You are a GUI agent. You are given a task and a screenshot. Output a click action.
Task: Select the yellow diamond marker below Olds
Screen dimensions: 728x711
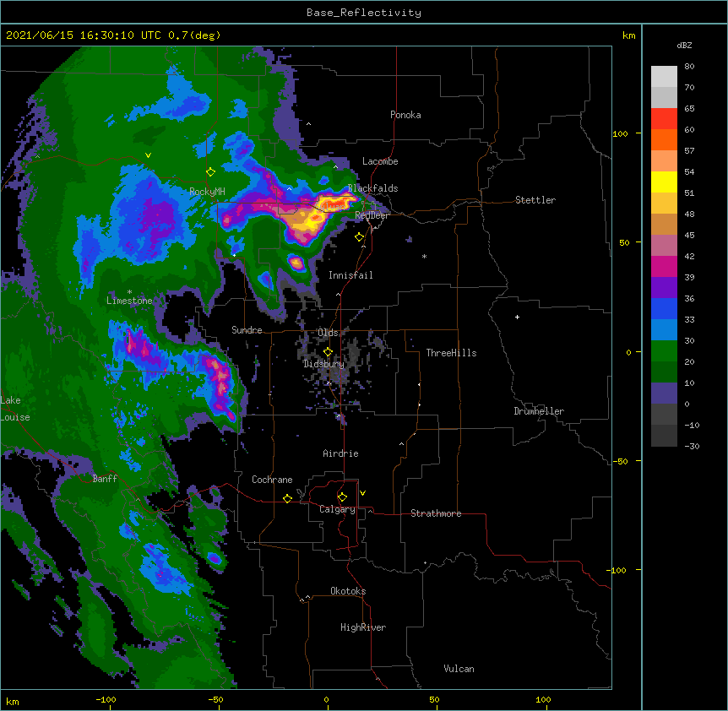[328, 352]
